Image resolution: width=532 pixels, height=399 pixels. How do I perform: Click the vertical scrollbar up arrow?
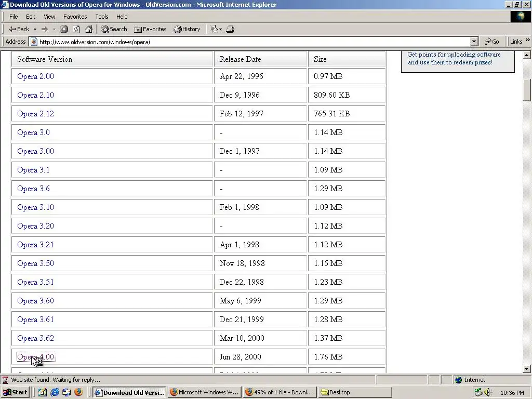pos(527,55)
